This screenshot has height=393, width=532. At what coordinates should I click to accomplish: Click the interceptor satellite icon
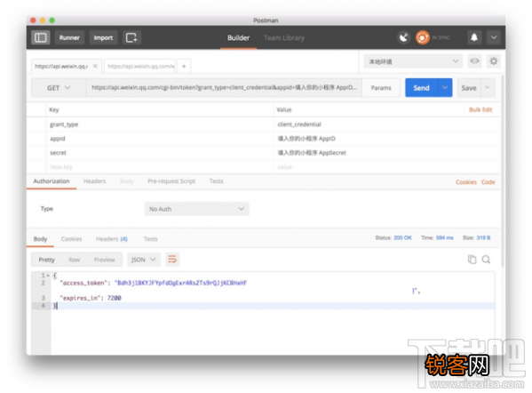coord(403,37)
